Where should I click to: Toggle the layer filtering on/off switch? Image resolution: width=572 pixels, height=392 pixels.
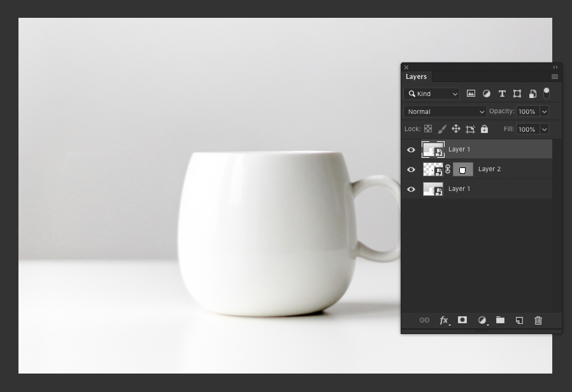[546, 94]
